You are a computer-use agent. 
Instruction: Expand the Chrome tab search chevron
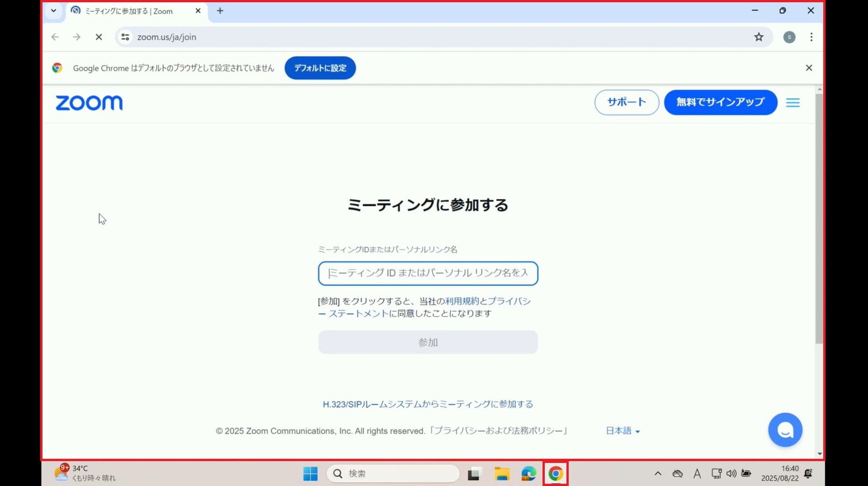pos(53,10)
